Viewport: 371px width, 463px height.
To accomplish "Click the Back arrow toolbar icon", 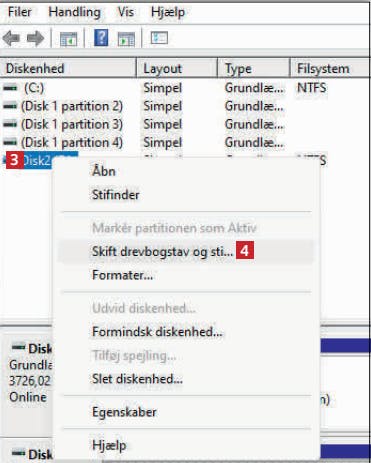I will point(11,38).
